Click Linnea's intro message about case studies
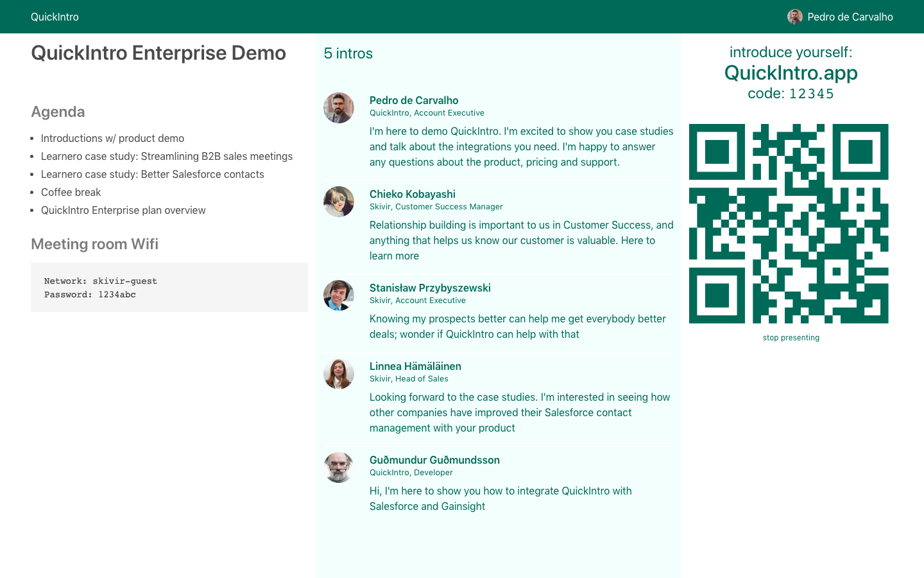This screenshot has width=924, height=578. pos(520,412)
